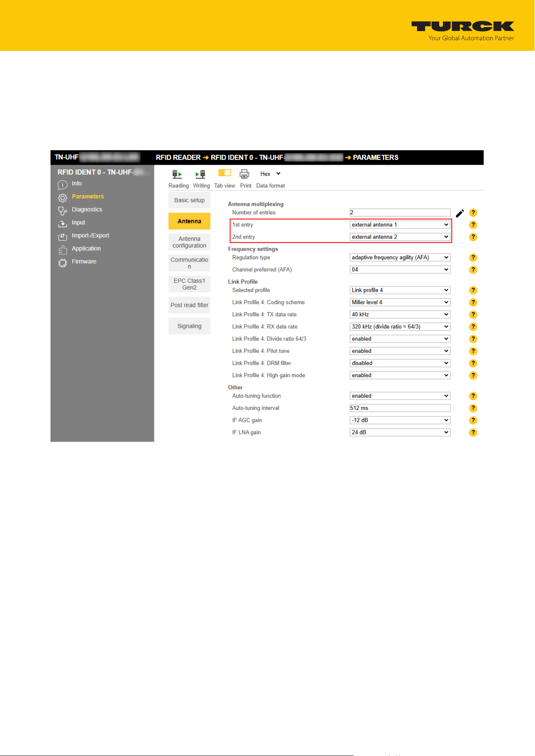Click the Auto-tuning interval field
This screenshot has height=756, width=535.
(x=400, y=408)
